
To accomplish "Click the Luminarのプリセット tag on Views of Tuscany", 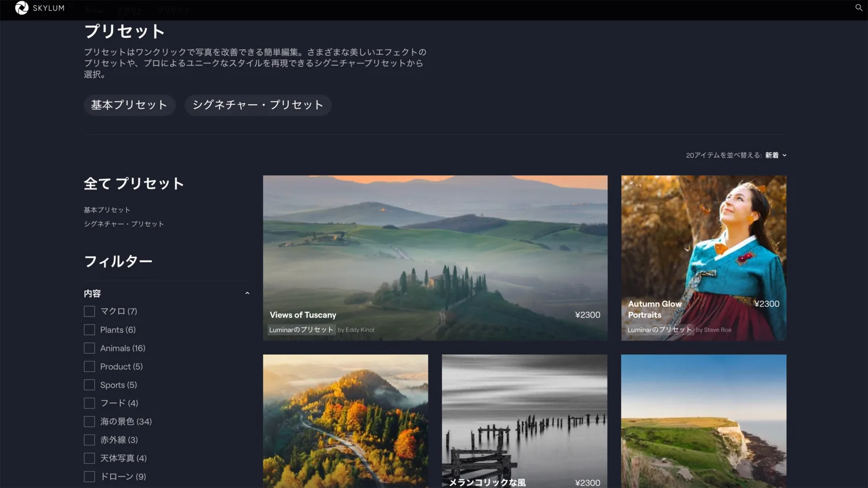I will coord(301,330).
